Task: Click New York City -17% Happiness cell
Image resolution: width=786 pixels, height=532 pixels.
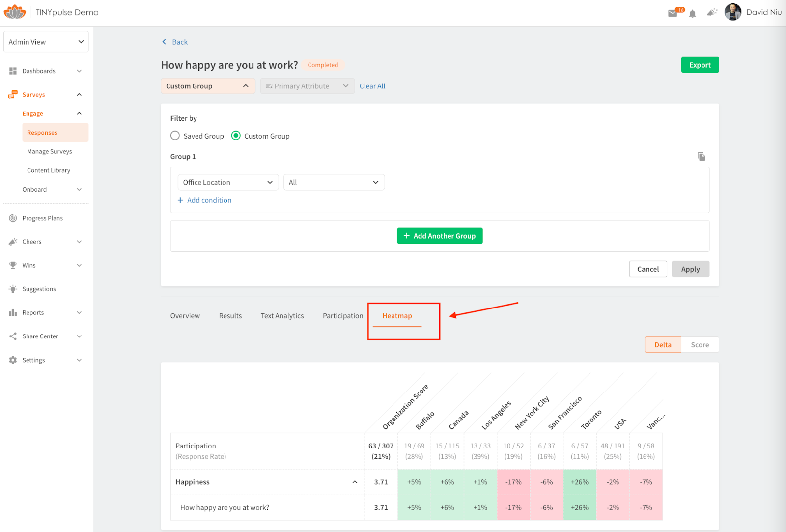Action: point(514,482)
